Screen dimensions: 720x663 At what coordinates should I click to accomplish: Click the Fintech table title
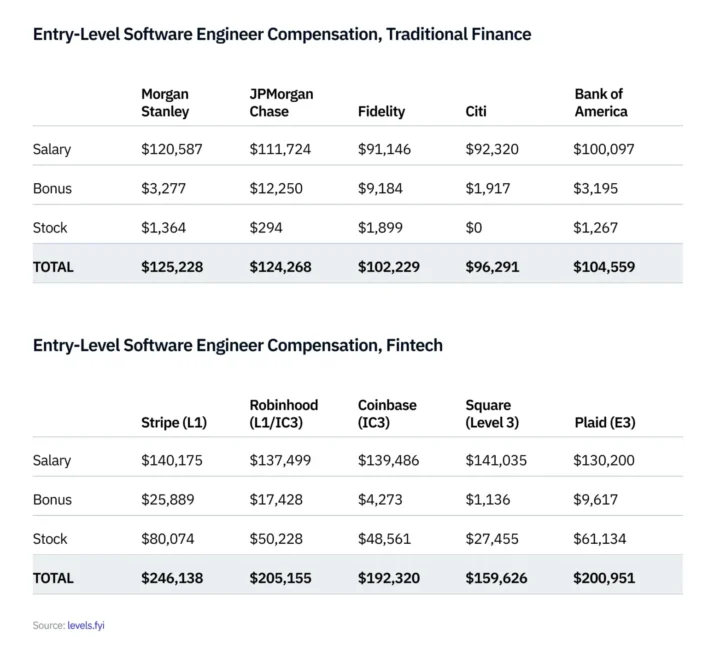click(x=238, y=345)
